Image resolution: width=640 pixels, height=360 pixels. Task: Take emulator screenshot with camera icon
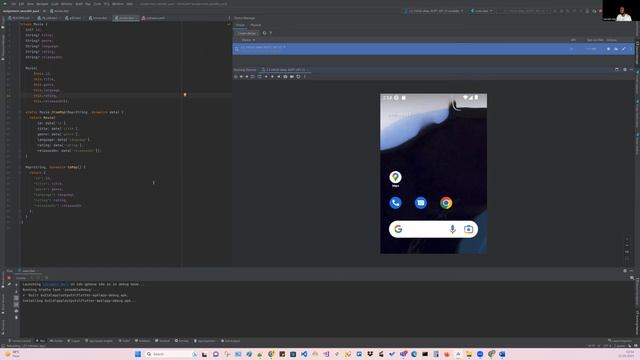[x=285, y=76]
